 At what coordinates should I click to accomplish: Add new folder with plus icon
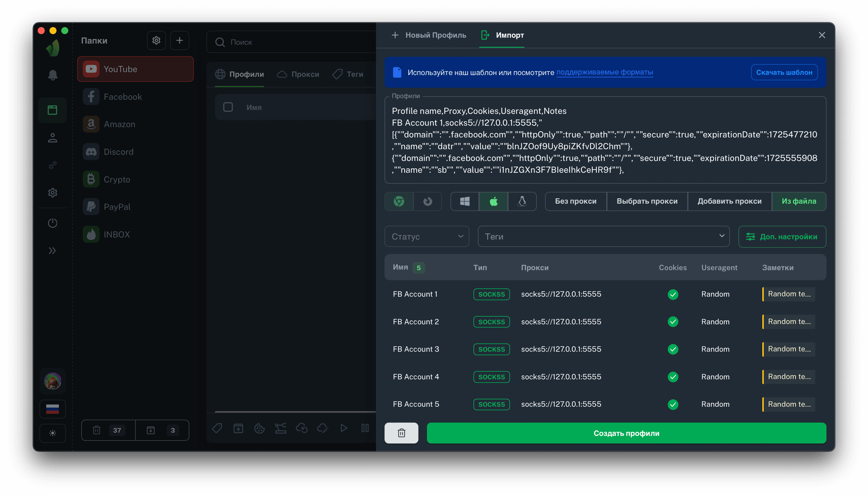point(180,40)
